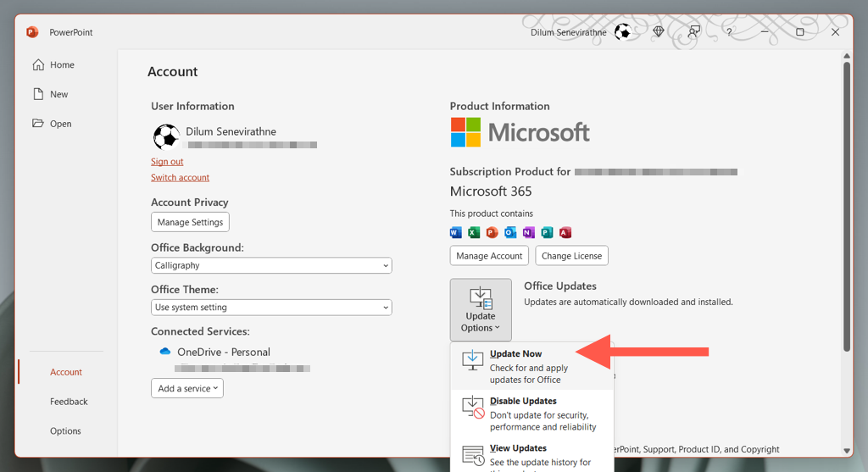Click the New document page icon

[38, 94]
